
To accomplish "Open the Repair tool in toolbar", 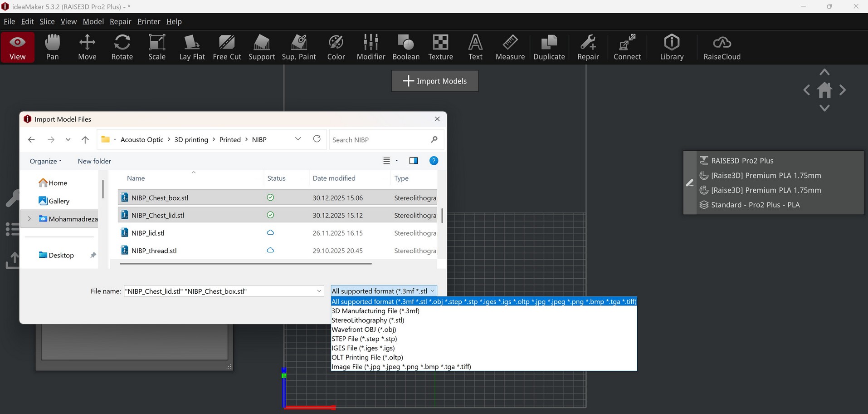I will click(x=588, y=47).
